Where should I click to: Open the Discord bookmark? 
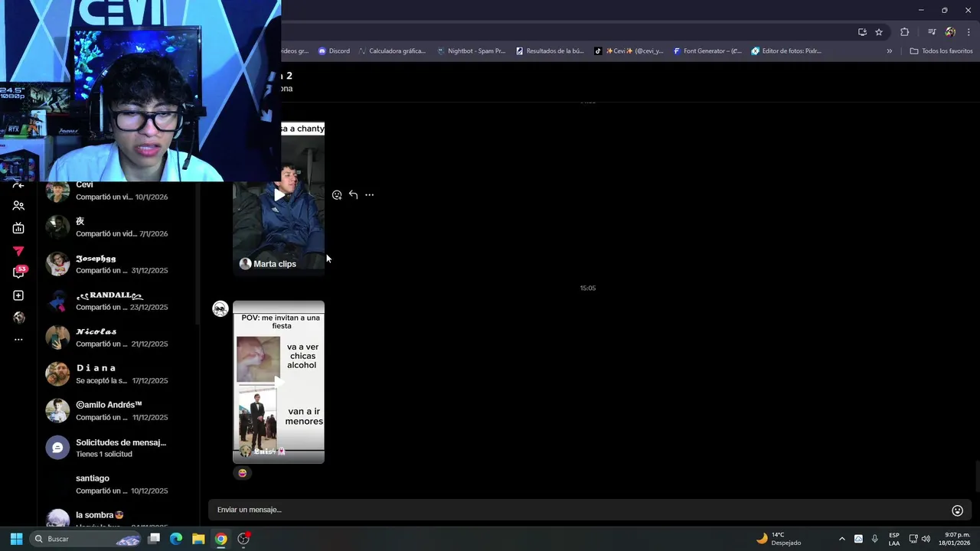coord(334,51)
